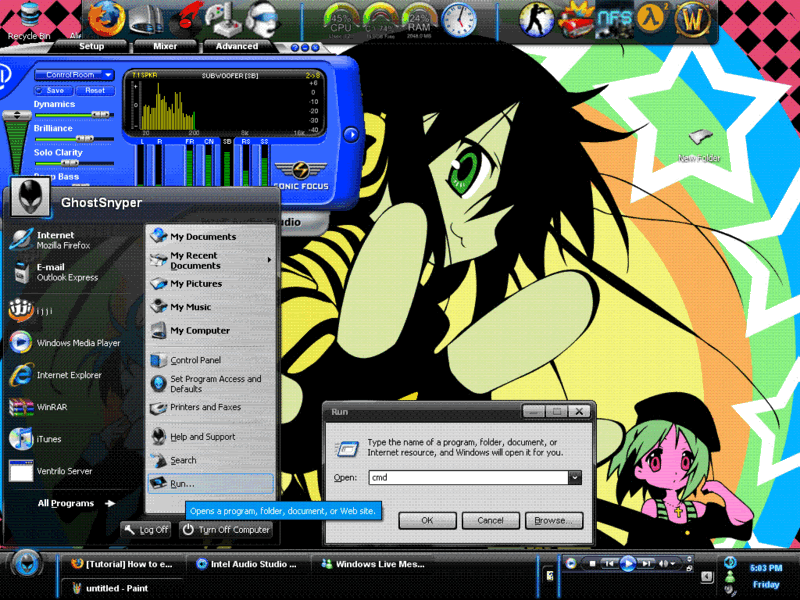Click the Dynamics slider handle
The width and height of the screenshot is (800, 600).
point(100,115)
